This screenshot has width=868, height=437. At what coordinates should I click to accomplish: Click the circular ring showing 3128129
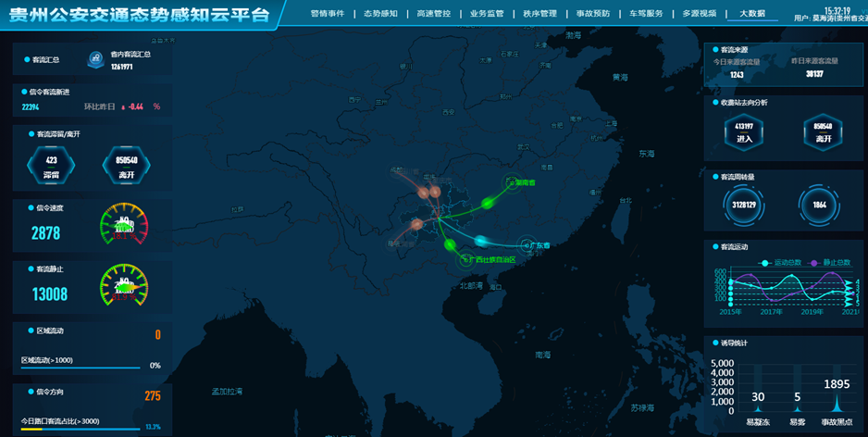point(744,205)
